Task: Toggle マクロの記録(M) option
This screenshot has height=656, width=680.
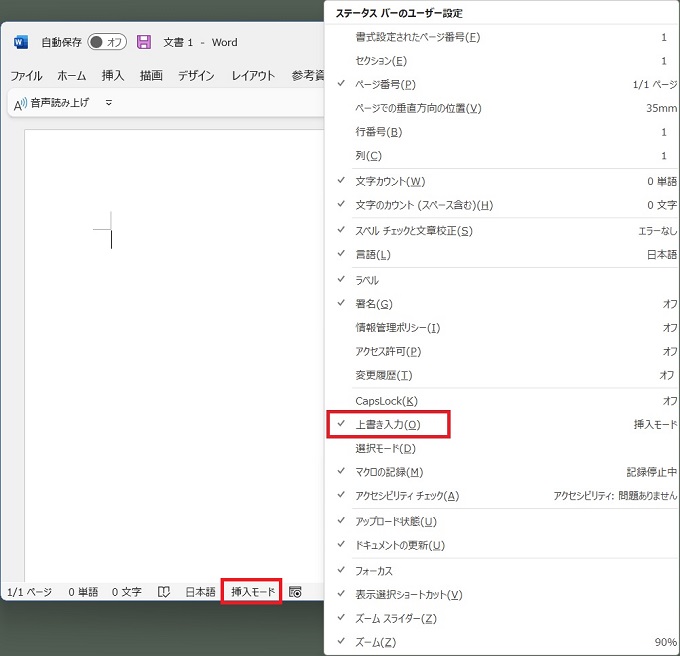Action: click(502, 472)
